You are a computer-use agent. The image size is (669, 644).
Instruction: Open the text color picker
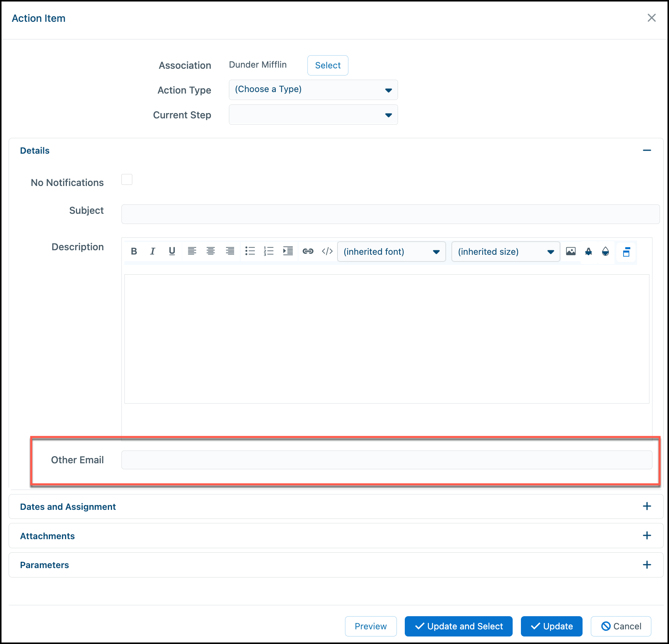point(589,251)
